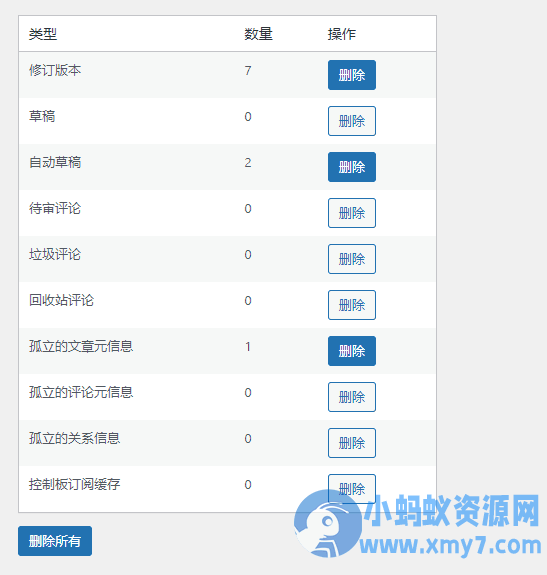Click 删除 button for 待审评论 row
Image resolution: width=547 pixels, height=575 pixels.
(x=352, y=213)
